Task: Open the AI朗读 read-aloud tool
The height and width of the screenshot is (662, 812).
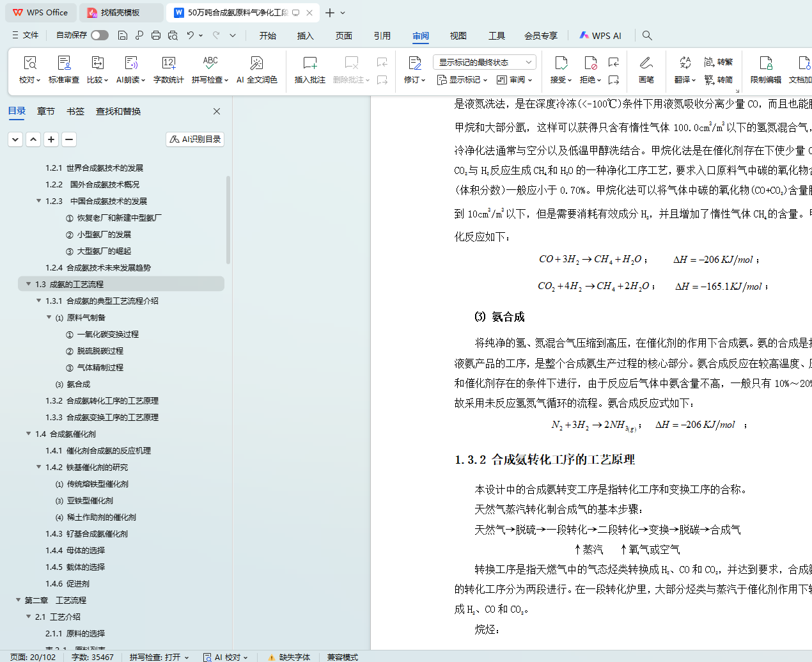Action: [130, 63]
